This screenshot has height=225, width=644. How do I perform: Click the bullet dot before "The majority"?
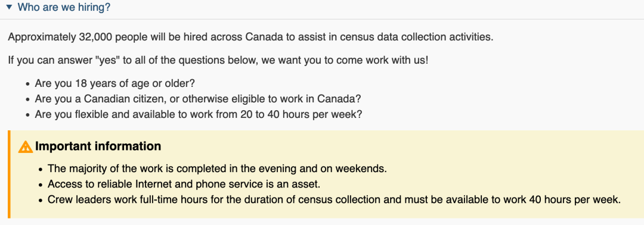(x=41, y=169)
